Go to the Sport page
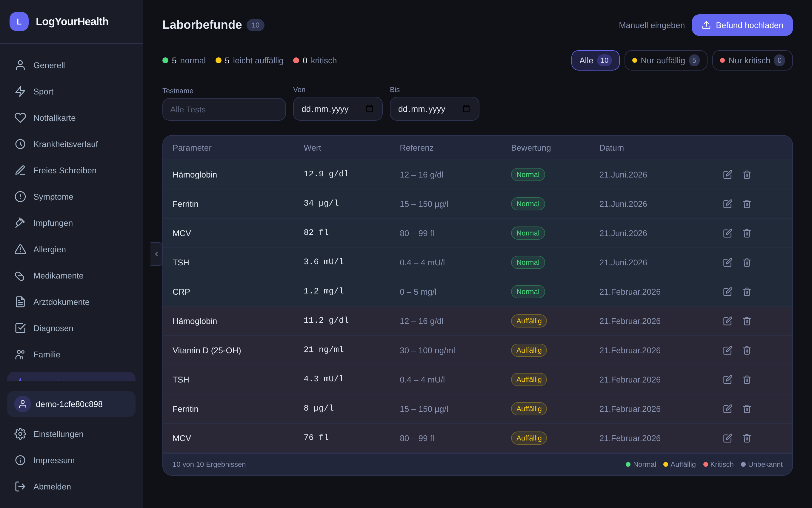Image resolution: width=812 pixels, height=508 pixels. pyautogui.click(x=71, y=91)
